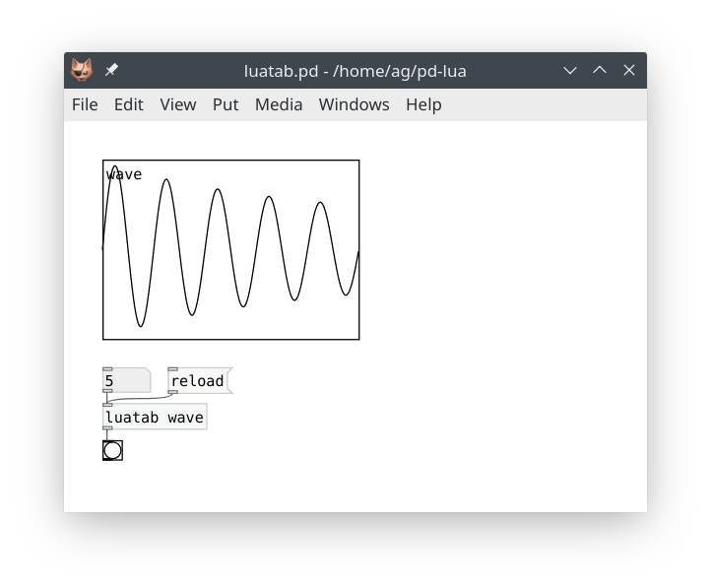Open the Windows menu
Viewport: 711px width, 588px height.
coord(354,104)
